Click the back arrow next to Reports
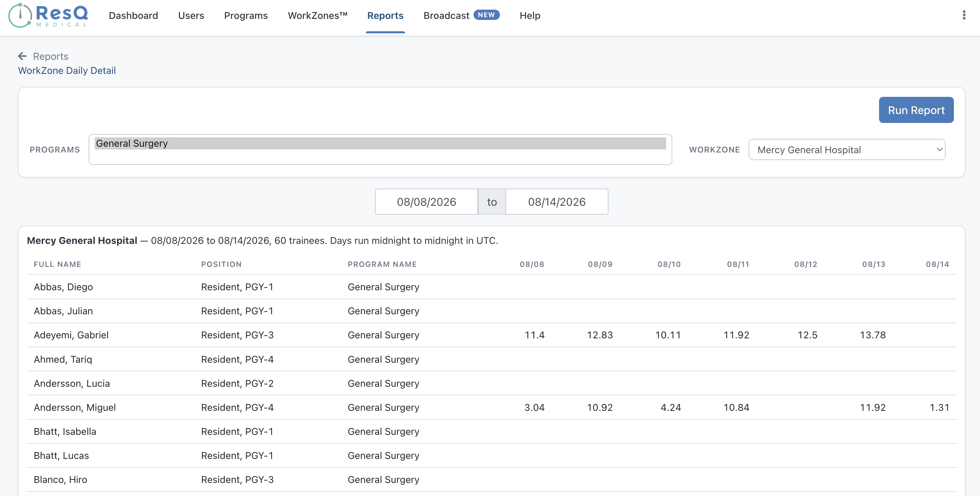The image size is (980, 496). 22,56
